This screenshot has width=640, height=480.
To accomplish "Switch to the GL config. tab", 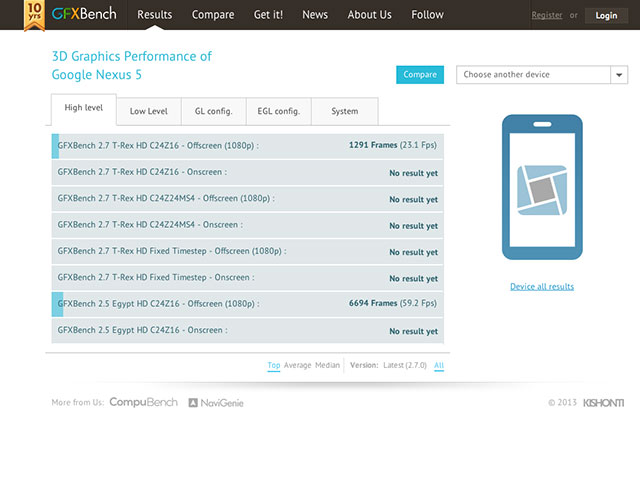I will pos(213,111).
